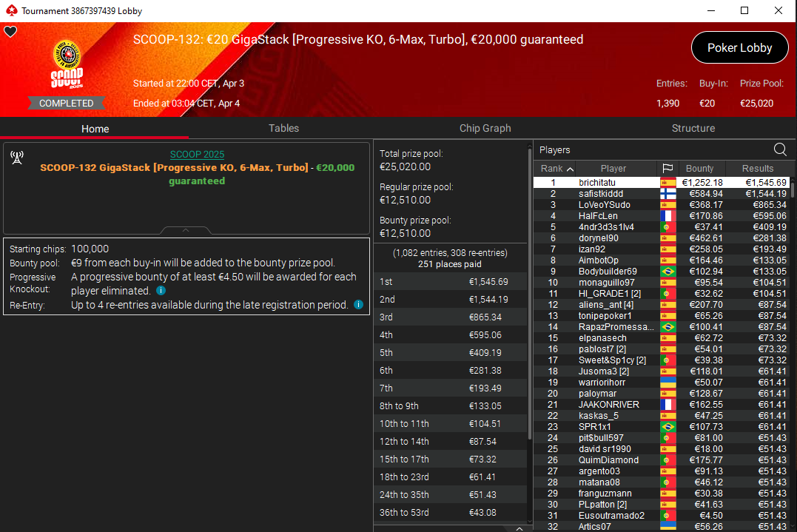Select player AimbotOp row
The image size is (797, 532).
click(x=662, y=260)
